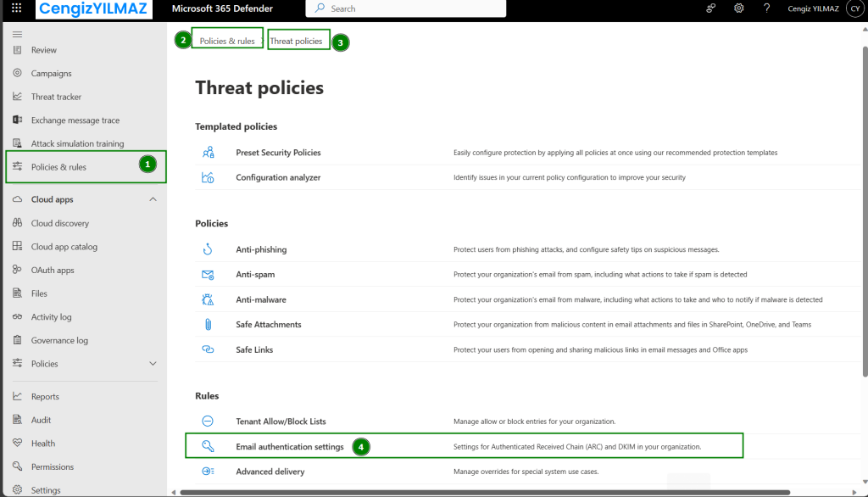
Task: Click the Search input field
Action: pyautogui.click(x=407, y=8)
